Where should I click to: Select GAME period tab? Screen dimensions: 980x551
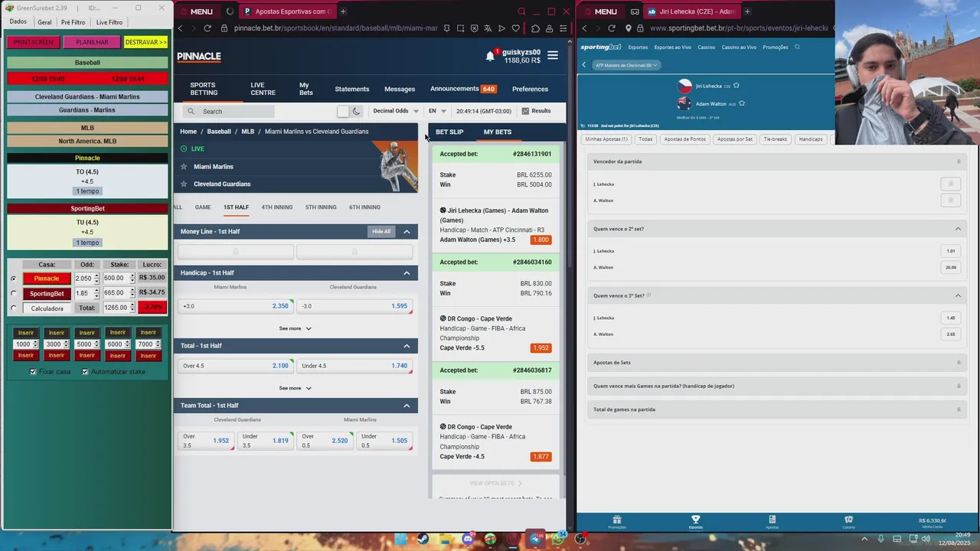point(203,207)
